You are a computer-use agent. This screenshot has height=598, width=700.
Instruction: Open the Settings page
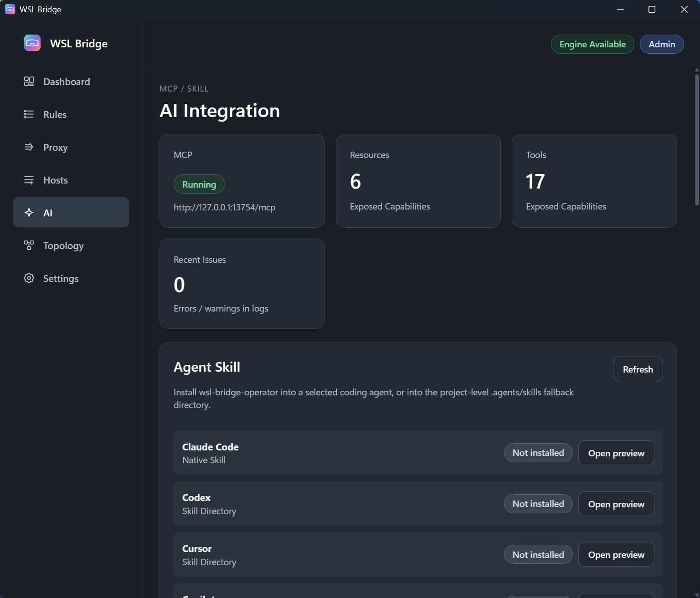coord(71,278)
